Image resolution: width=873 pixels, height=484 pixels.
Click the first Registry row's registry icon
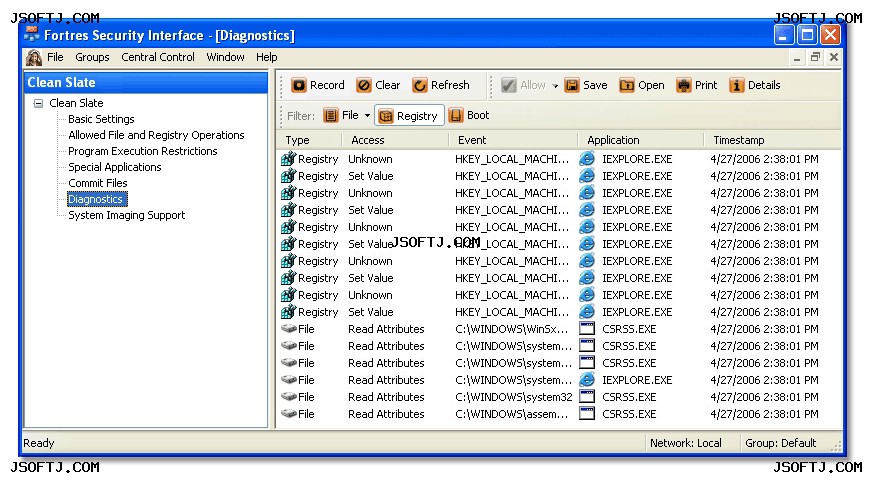click(x=288, y=159)
